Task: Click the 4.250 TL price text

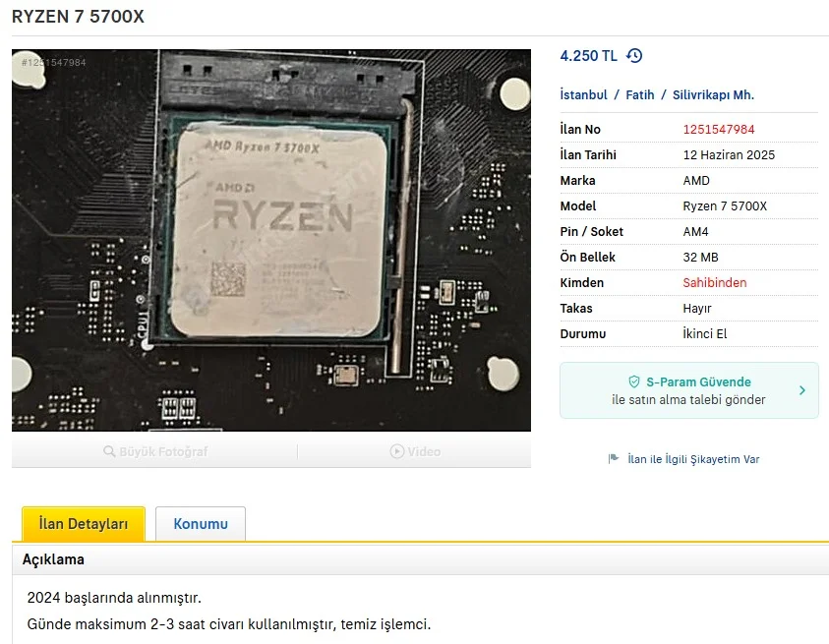Action: pos(588,56)
